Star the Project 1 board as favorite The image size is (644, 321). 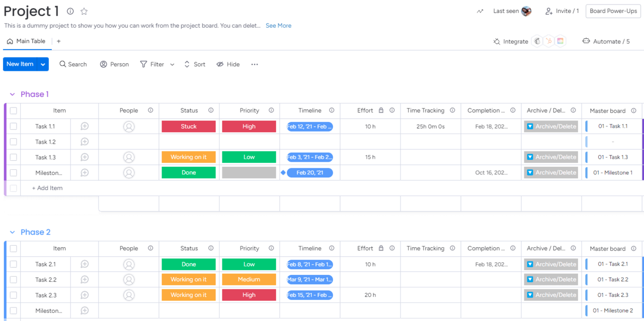coord(84,11)
